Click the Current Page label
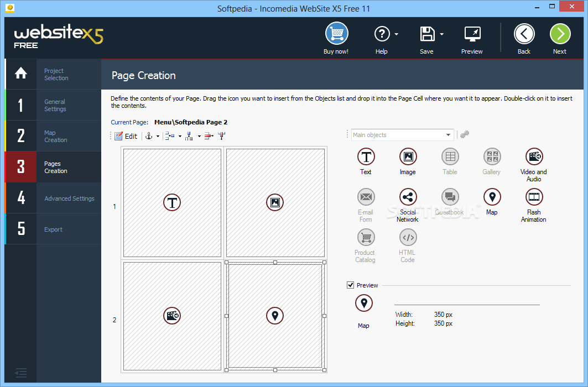The height and width of the screenshot is (387, 588). click(x=129, y=122)
